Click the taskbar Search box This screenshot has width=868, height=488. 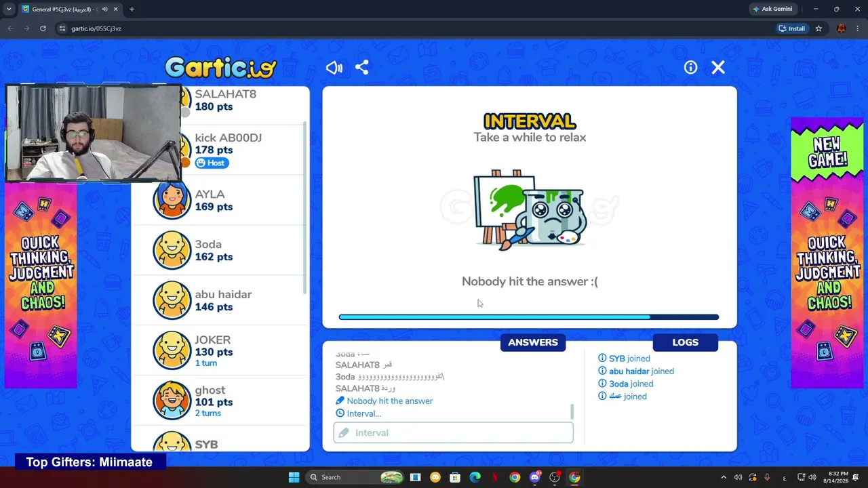(355, 477)
